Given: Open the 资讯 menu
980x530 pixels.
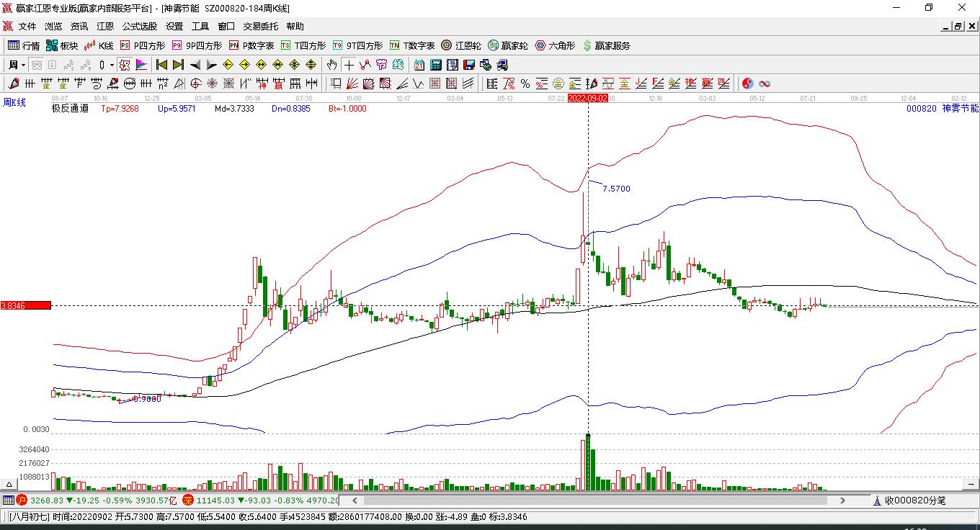Looking at the screenshot, I should pos(79,27).
